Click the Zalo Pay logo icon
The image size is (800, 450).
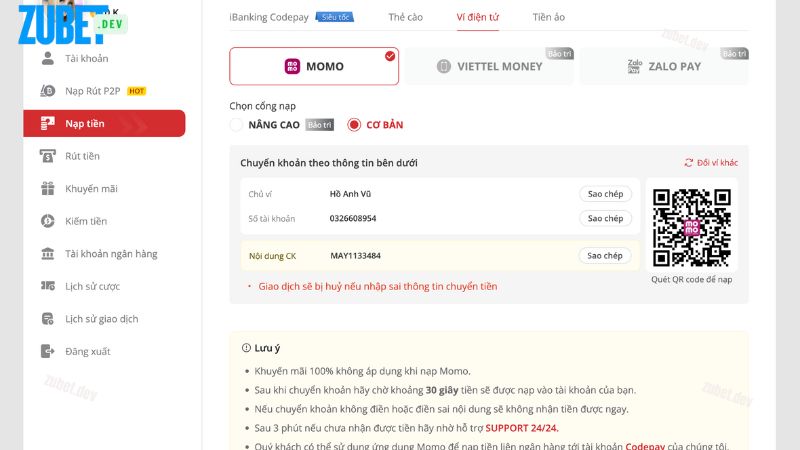[x=634, y=66]
